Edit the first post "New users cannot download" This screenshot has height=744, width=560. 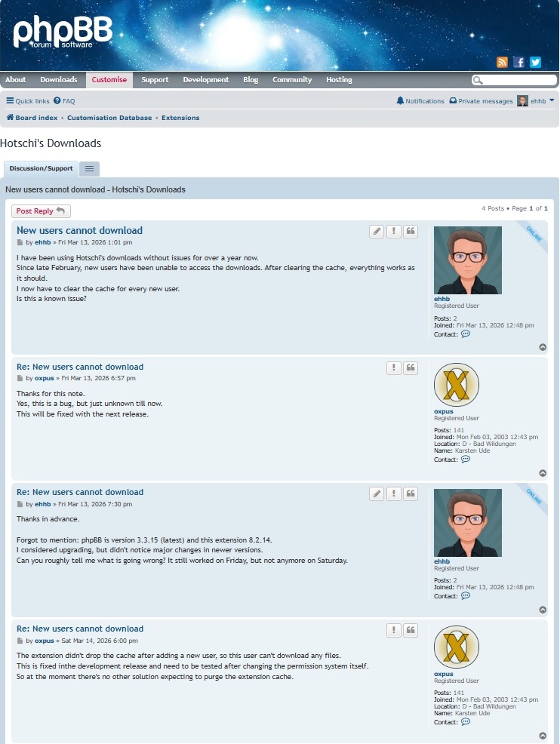point(377,232)
